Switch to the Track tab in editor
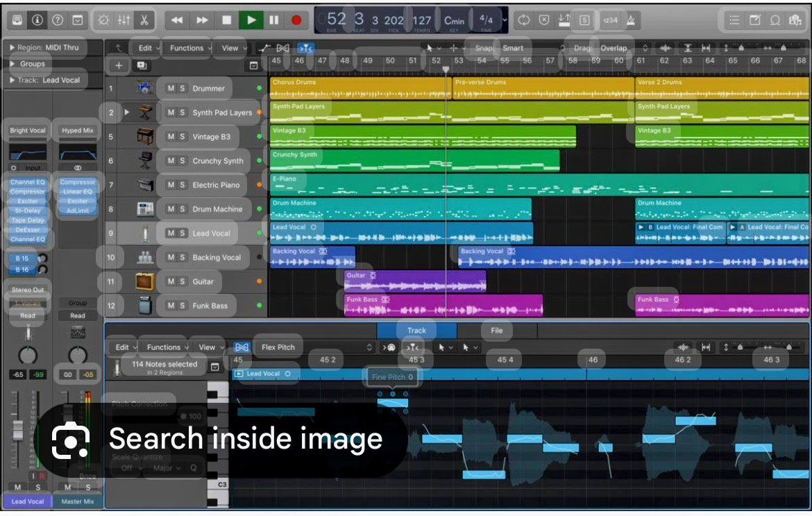 [417, 331]
